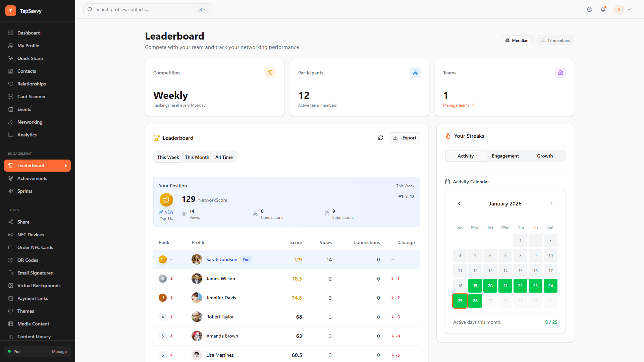Image resolution: width=644 pixels, height=362 pixels.
Task: Click the trophy icon on the Competition card
Action: [270, 73]
